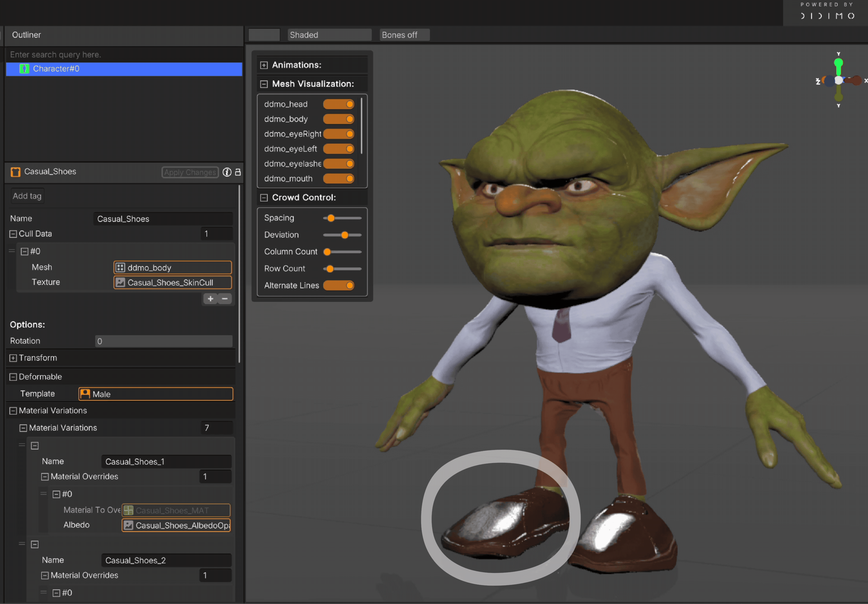
Task: Collapse the Crowd Control section
Action: click(x=264, y=198)
